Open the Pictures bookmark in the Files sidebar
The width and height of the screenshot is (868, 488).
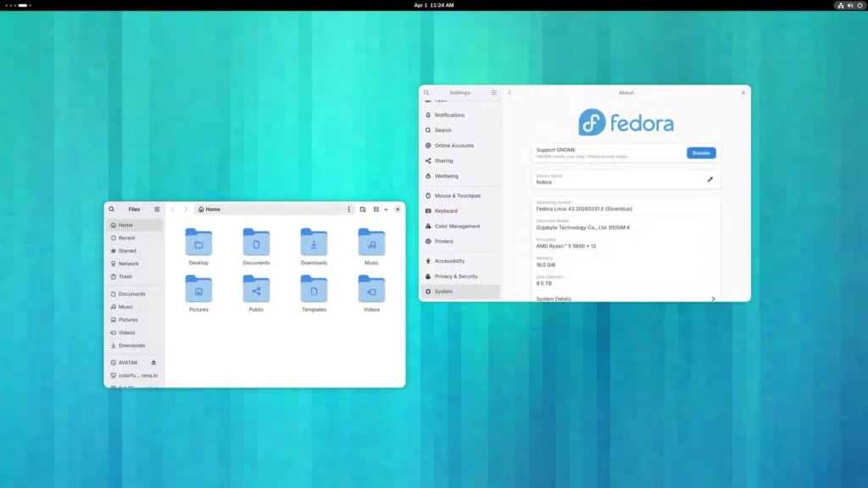[x=135, y=319]
